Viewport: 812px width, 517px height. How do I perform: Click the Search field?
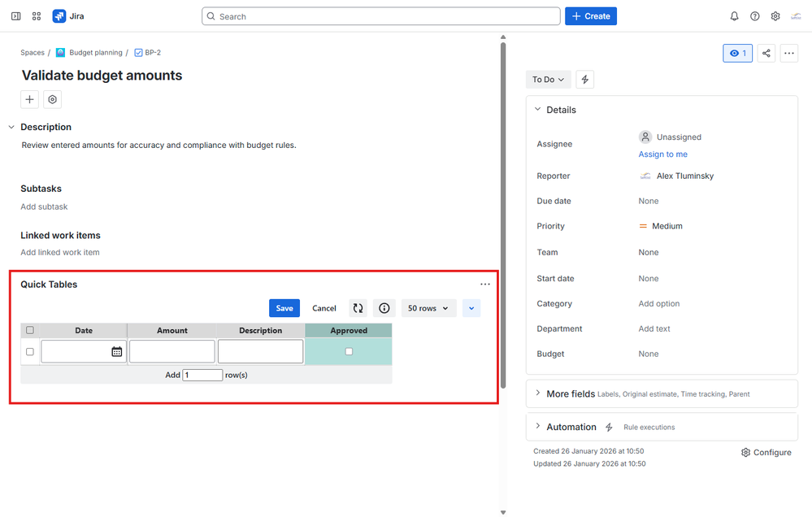pos(381,16)
